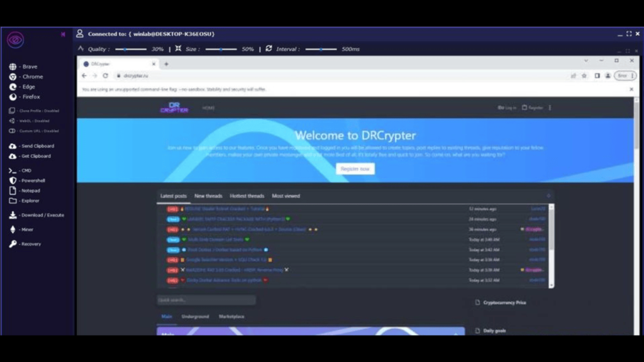Open Notepad from the sidebar
The image size is (644, 362).
pos(25,191)
